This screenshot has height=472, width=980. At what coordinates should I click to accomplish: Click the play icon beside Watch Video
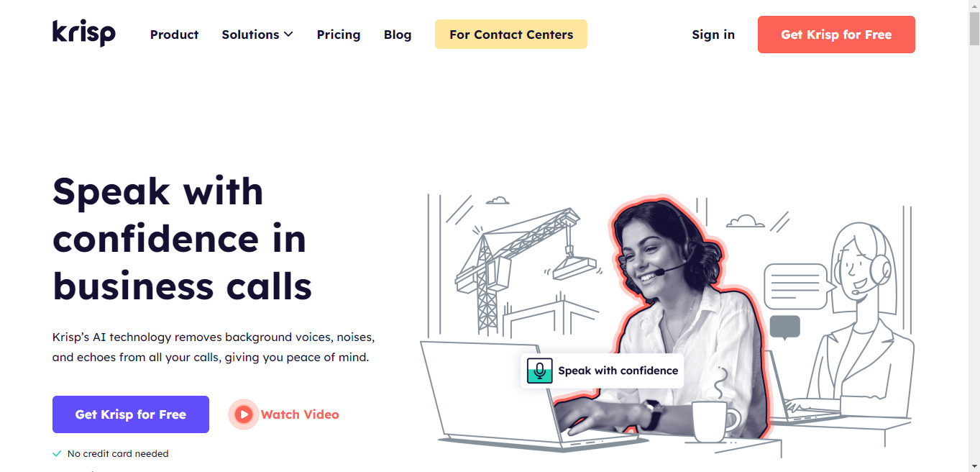click(x=244, y=414)
